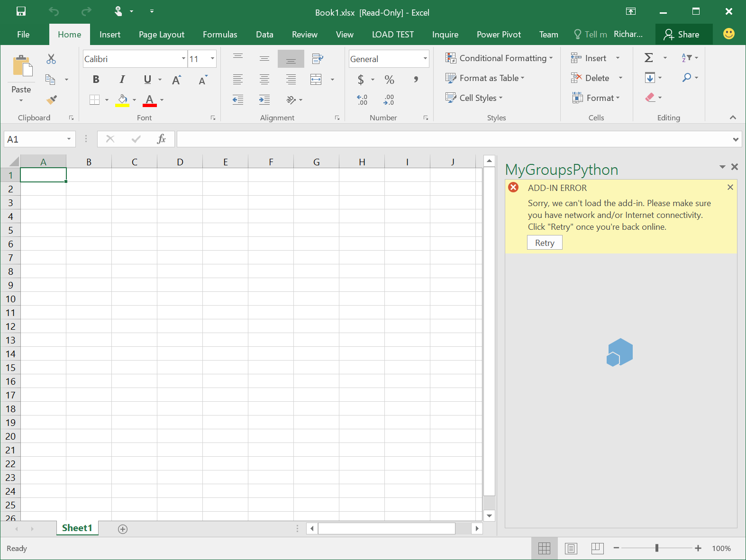Open the font size 11 dropdown
This screenshot has height=560, width=746.
(212, 59)
